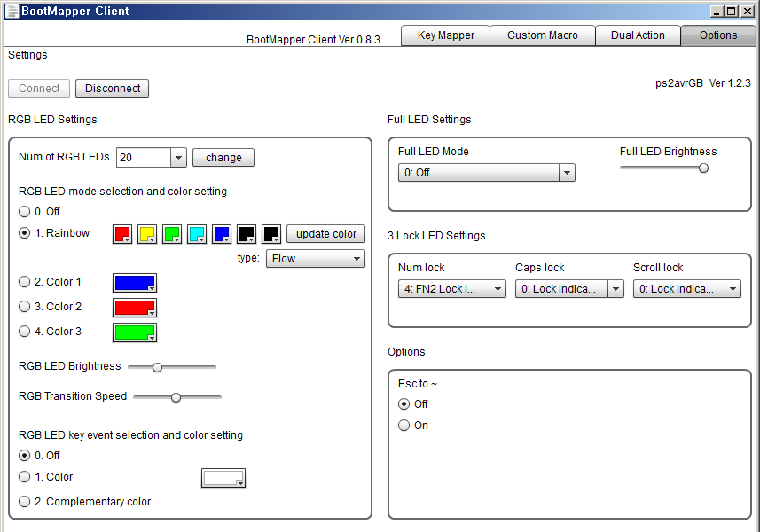Click the BootMapper app icon in title bar
Viewport: 760px width, 532px height.
(12, 12)
